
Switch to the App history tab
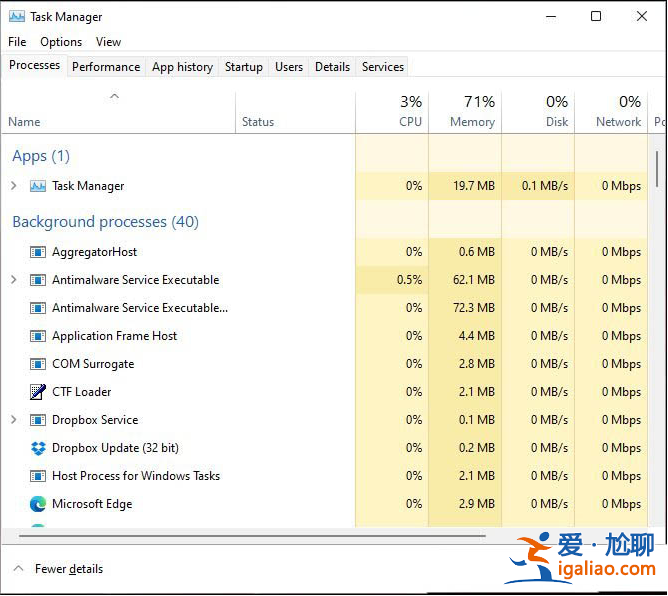[182, 67]
